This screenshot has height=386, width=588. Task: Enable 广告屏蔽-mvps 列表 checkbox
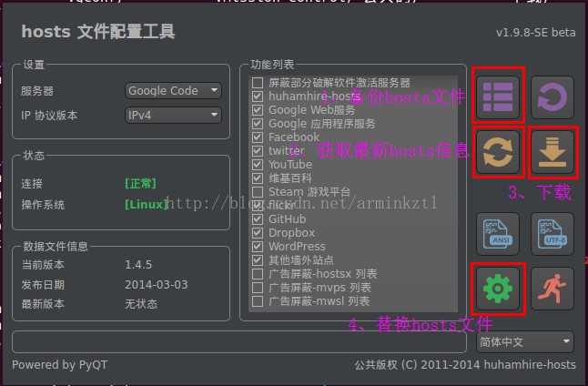pos(258,288)
